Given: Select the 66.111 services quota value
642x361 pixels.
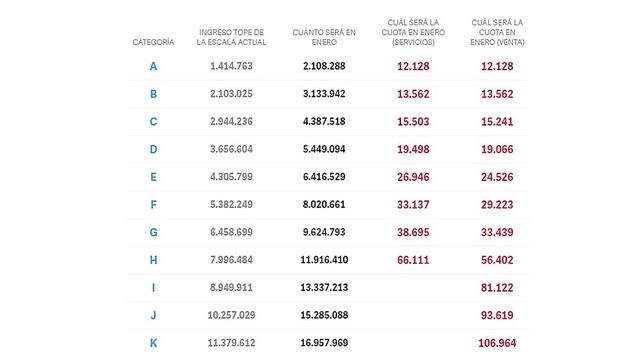Looking at the screenshot, I should tap(413, 260).
